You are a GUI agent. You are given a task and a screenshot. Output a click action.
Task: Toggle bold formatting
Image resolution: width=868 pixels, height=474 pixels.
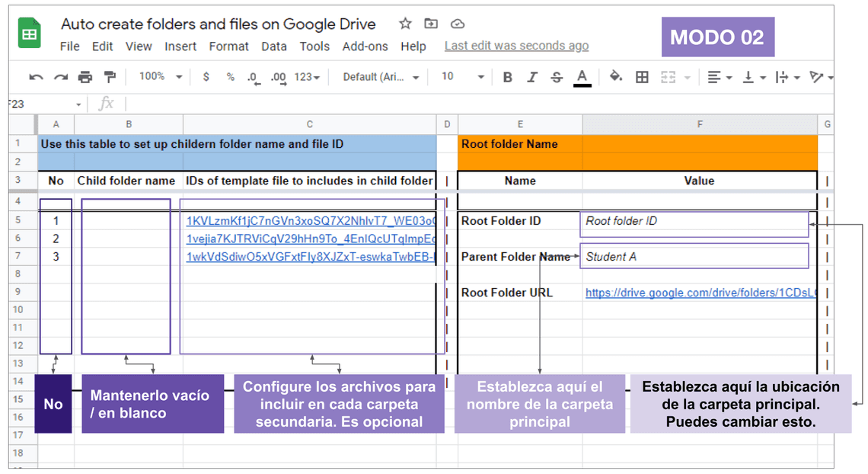click(x=508, y=77)
